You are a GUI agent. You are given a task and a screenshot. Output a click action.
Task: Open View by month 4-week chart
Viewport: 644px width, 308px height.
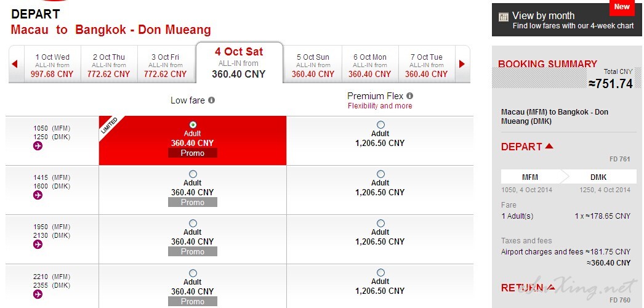[566, 20]
